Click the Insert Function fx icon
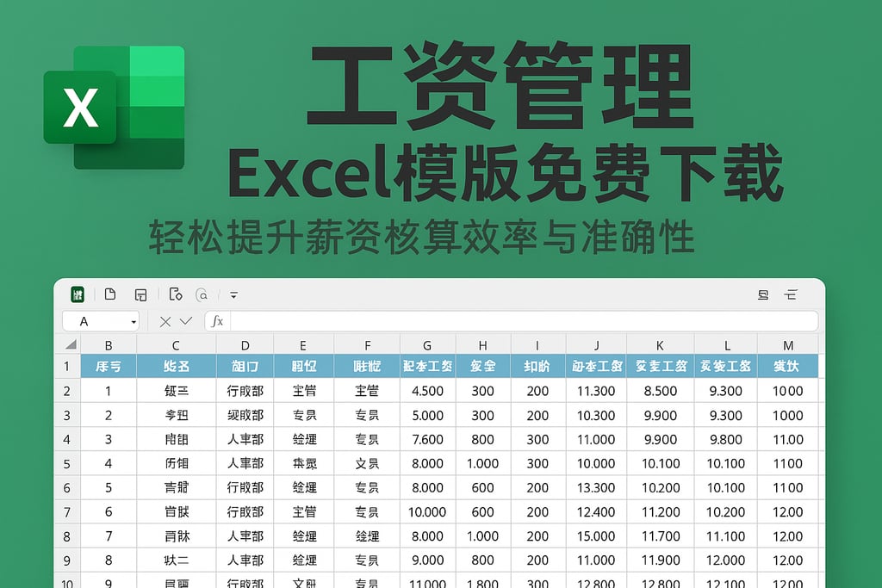The image size is (882, 588). coord(218,320)
